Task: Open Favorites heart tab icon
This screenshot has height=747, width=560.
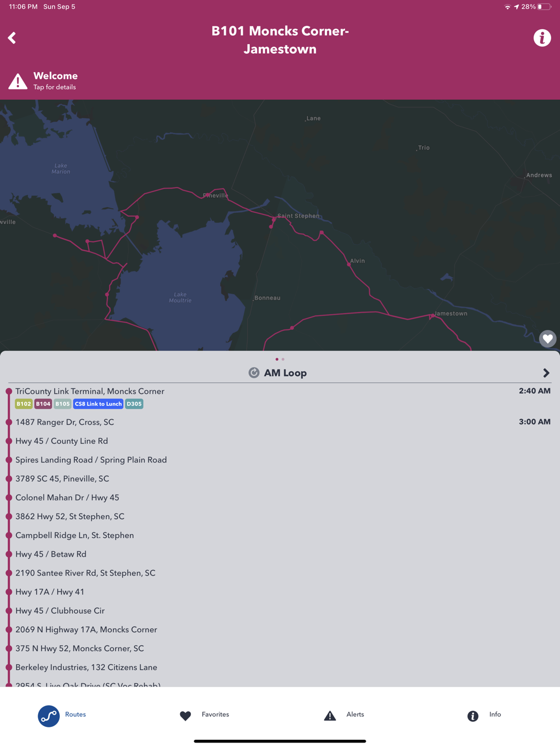Action: tap(185, 716)
